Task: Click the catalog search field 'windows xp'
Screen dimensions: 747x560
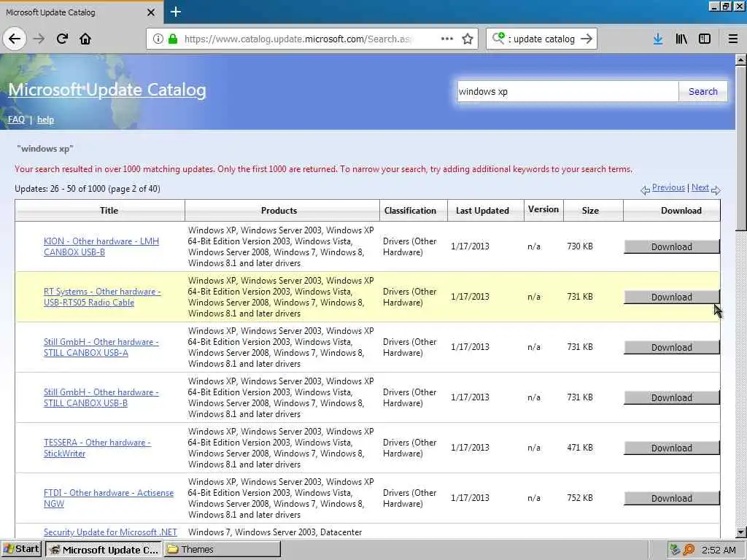Action: tap(568, 91)
